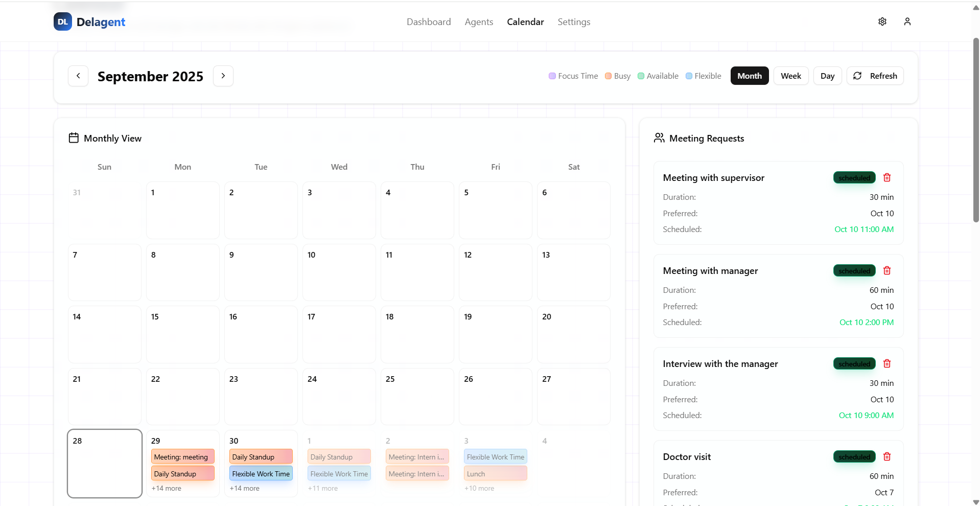Switch to Day view

[827, 76]
